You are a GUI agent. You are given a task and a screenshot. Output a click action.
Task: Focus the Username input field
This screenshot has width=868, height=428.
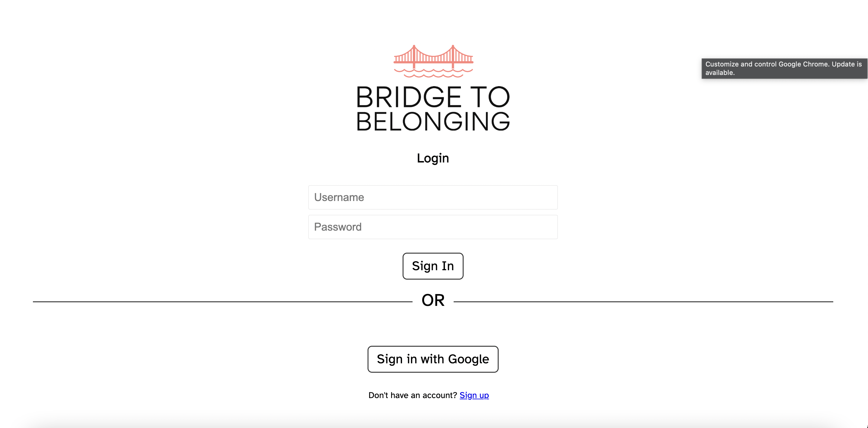(x=433, y=197)
